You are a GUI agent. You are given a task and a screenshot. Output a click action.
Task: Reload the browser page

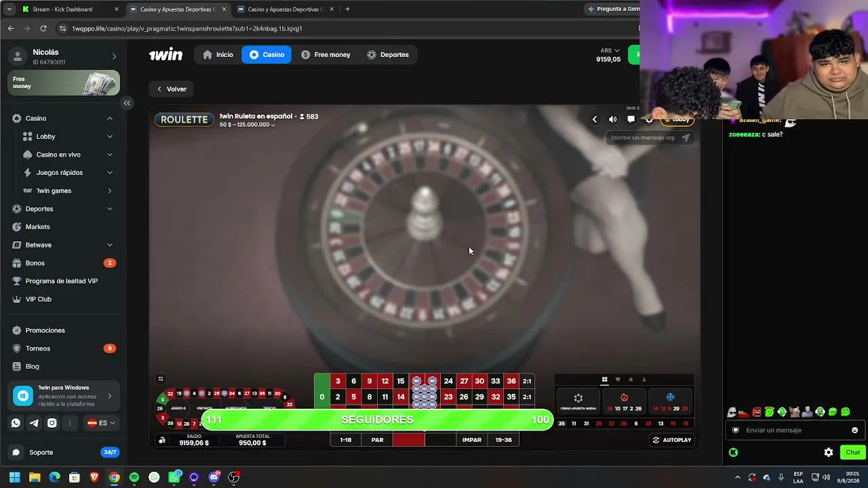(x=43, y=28)
